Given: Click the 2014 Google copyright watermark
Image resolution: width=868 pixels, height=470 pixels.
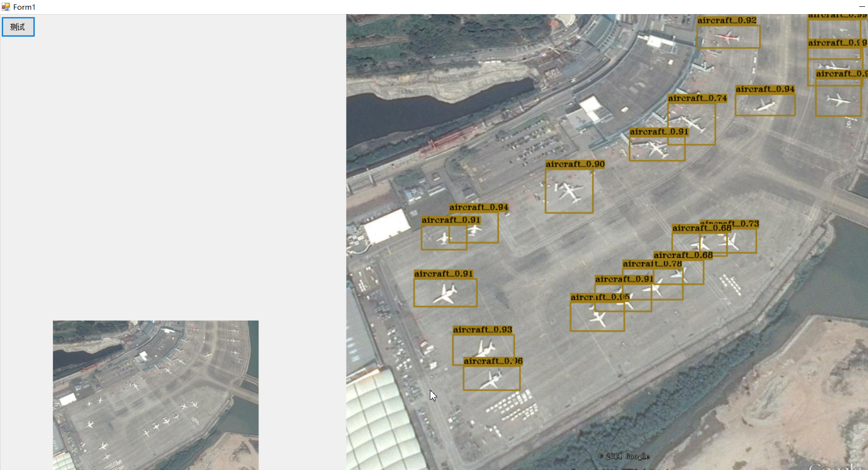Looking at the screenshot, I should (624, 456).
